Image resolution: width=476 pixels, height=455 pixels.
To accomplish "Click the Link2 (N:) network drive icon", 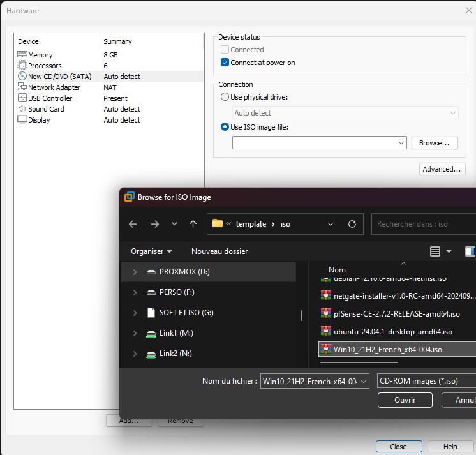I will click(151, 354).
